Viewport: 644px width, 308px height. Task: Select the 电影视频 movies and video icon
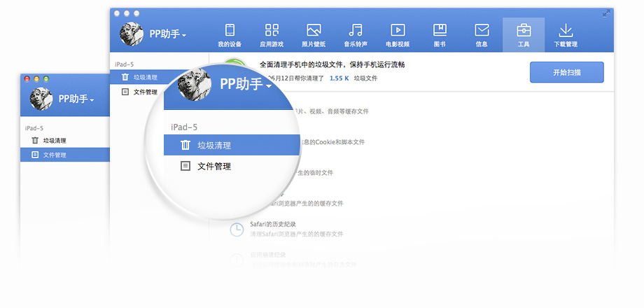(398, 35)
